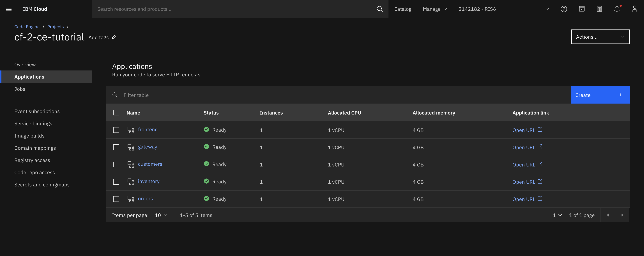This screenshot has height=256, width=644.
Task: Sort by the Status column header
Action: [x=211, y=113]
